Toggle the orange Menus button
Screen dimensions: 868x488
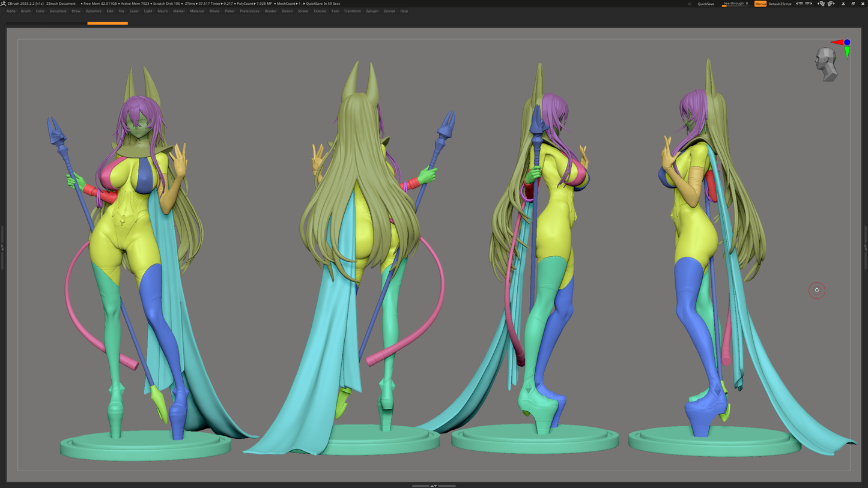click(x=760, y=4)
